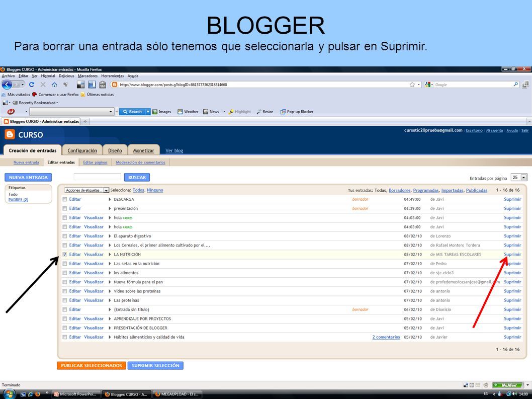532x399 pixels.
Task: Open News from the Ask toolbar
Action: (211, 111)
